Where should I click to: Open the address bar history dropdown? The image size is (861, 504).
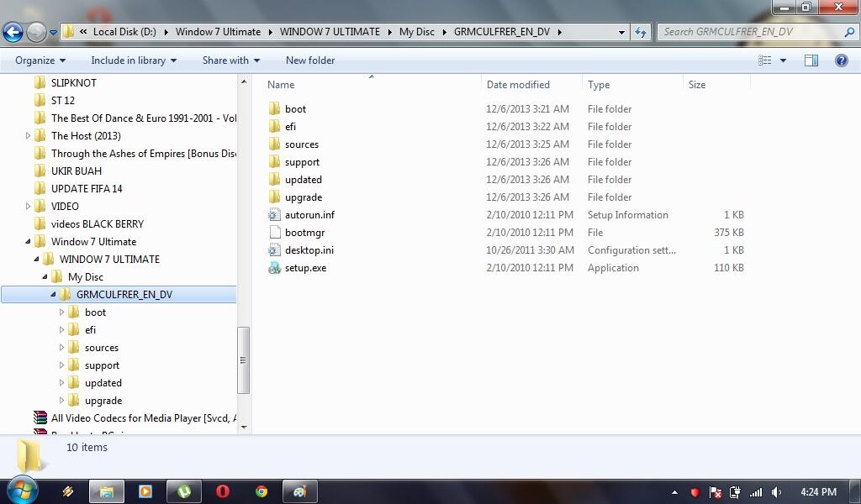click(621, 33)
